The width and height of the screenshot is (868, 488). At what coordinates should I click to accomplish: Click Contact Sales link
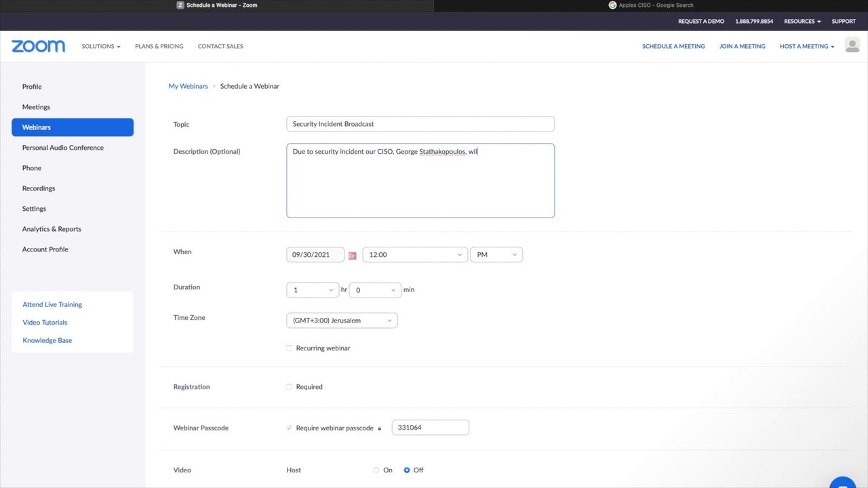point(220,47)
